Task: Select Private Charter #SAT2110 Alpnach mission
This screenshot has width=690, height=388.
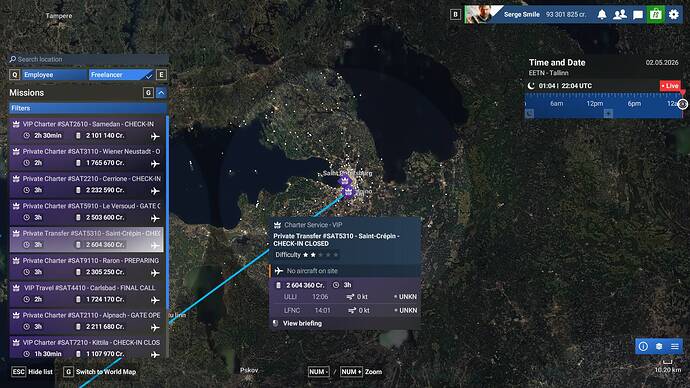Action: click(x=86, y=321)
